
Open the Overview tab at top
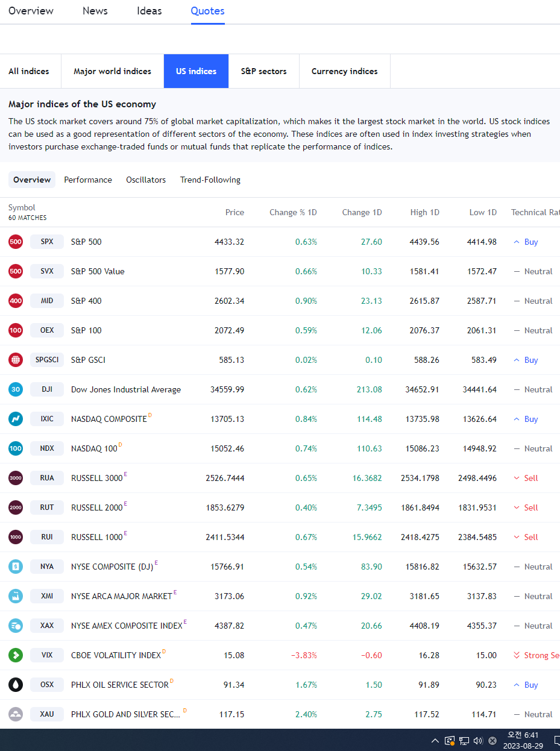click(31, 11)
